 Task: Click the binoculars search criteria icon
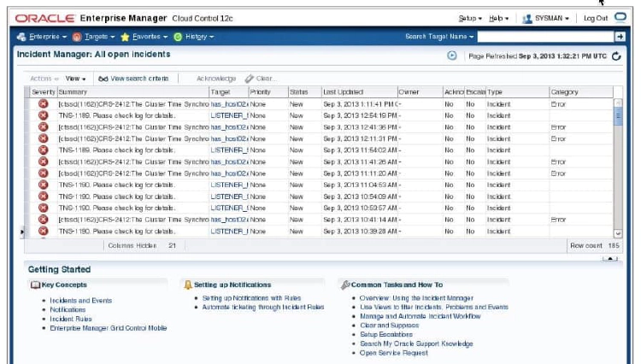click(103, 79)
